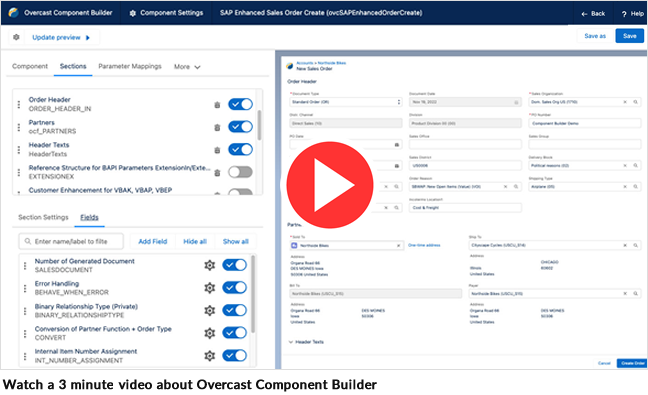Click search icon in Sales Organization field
Image resolution: width=648 pixels, height=395 pixels.
pos(636,102)
